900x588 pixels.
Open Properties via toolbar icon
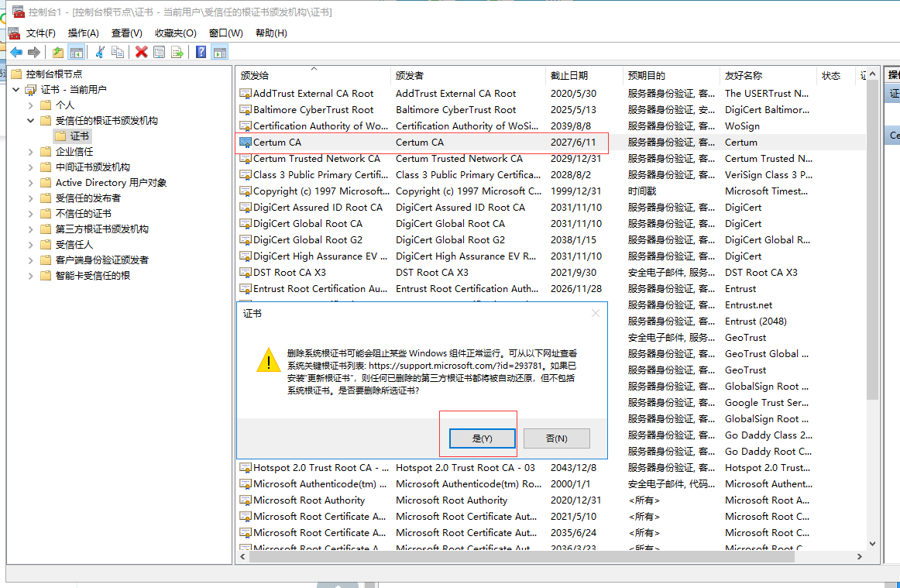[159, 52]
